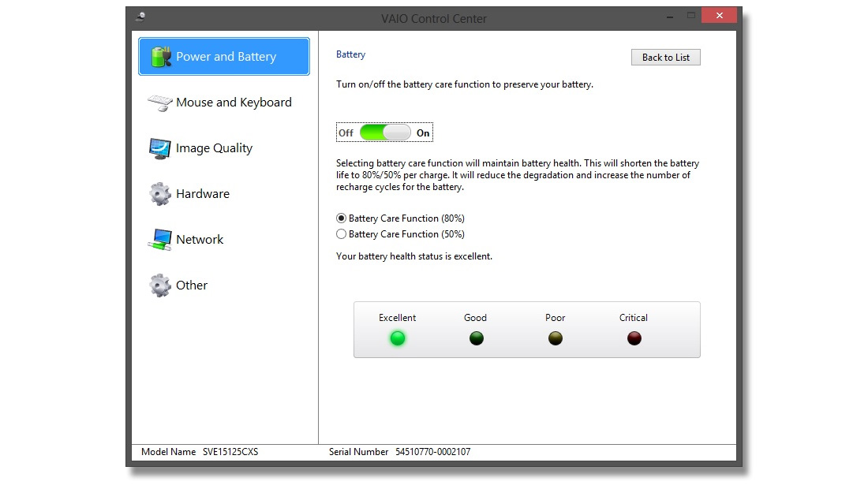Open the Hardware settings category

pyautogui.click(x=203, y=194)
